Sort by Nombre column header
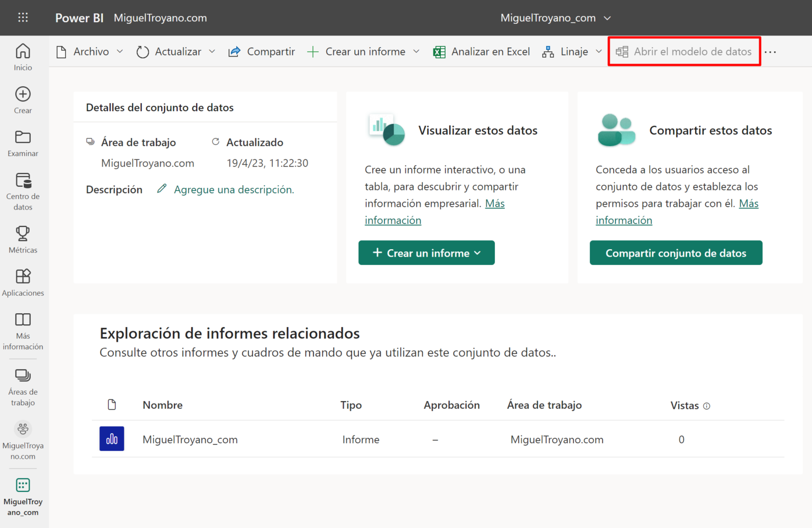 163,405
